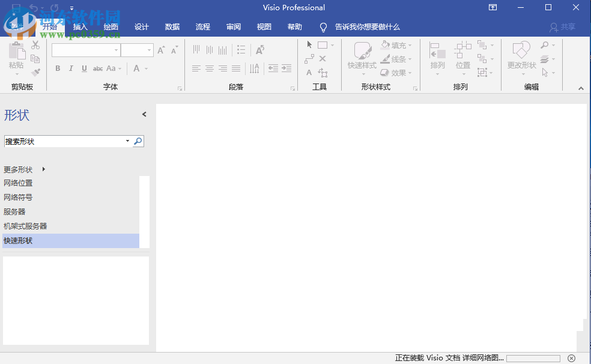Choose the Rectangle drawing tool
The width and height of the screenshot is (591, 364).
[323, 45]
